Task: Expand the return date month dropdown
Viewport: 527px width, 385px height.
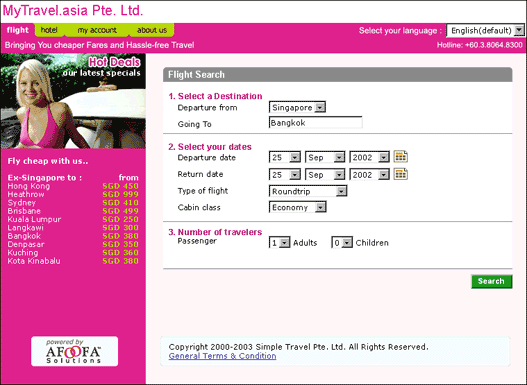Action: coord(325,175)
